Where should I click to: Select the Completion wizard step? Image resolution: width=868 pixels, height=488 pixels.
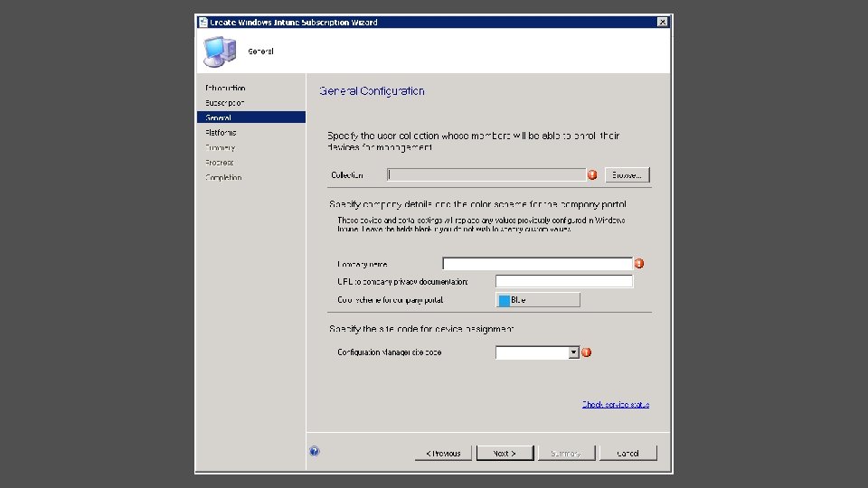tap(223, 178)
